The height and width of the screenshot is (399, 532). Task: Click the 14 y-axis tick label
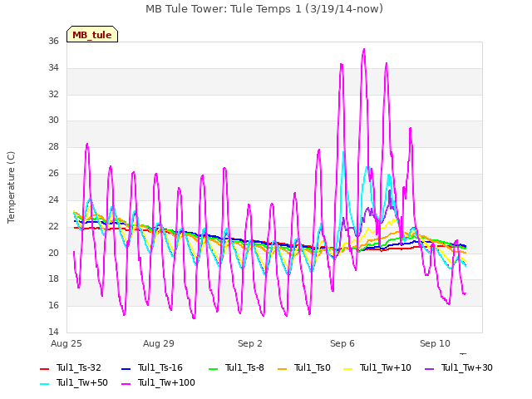click(x=53, y=332)
